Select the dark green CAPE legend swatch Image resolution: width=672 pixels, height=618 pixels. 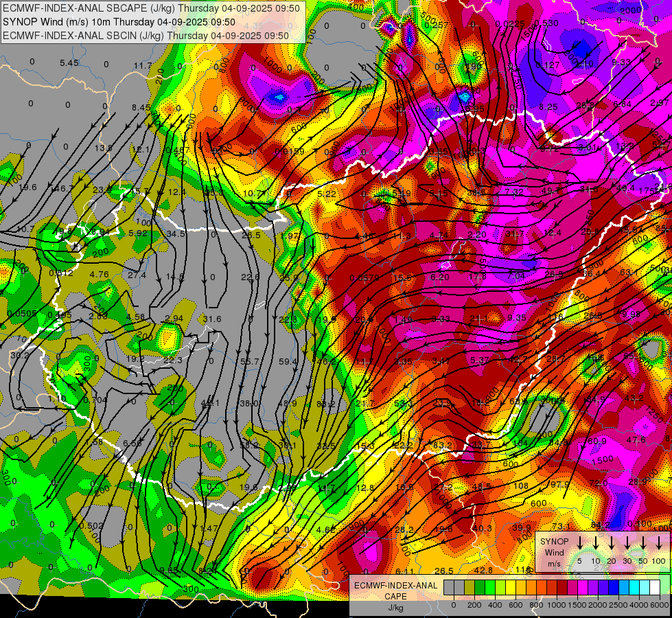coord(480,588)
